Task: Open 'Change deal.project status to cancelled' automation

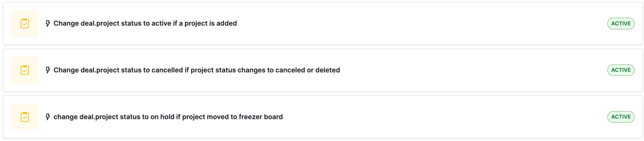Action: click(x=196, y=70)
